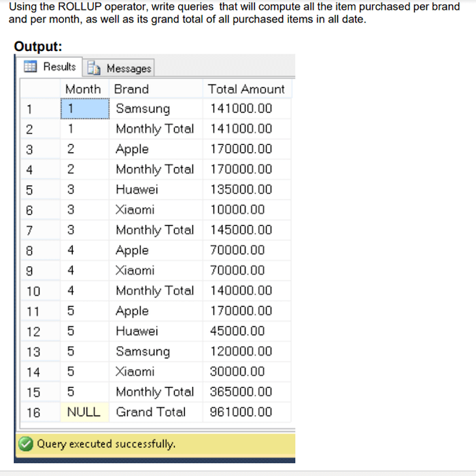Select highlighted Month cell in row 1
Viewport: 476px width, 476px height.
coord(85,108)
